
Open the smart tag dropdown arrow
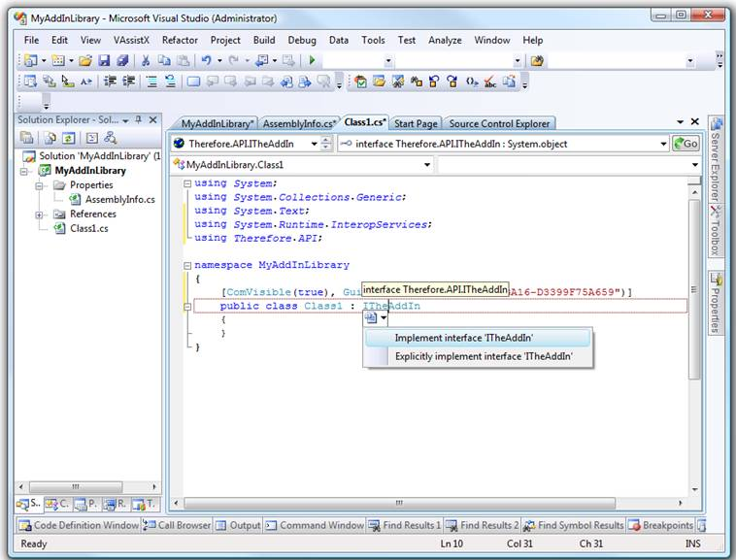click(x=384, y=318)
